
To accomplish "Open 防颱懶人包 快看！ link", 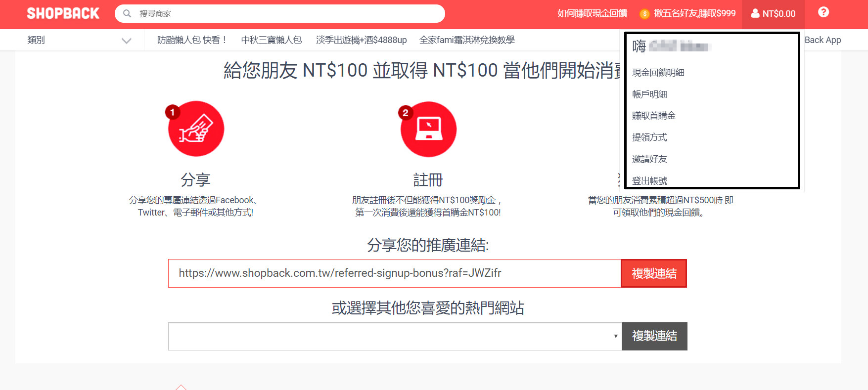I will tap(192, 40).
